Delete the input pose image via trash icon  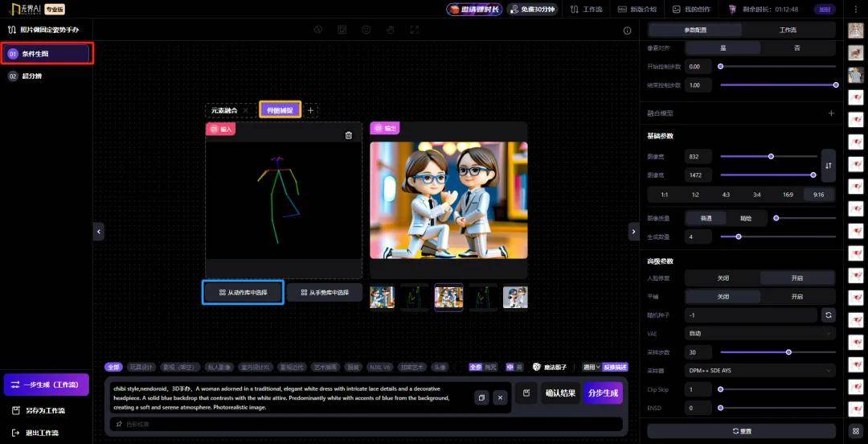(348, 135)
